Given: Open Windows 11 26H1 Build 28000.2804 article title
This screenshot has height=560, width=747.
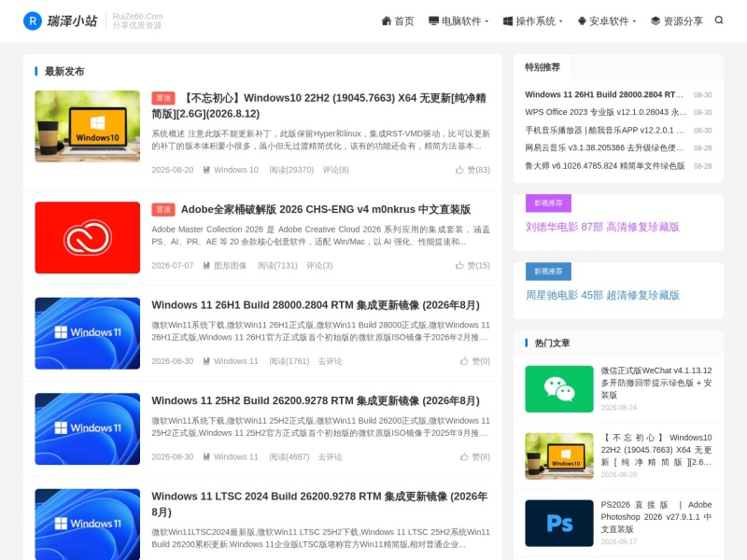Looking at the screenshot, I should pos(316,305).
